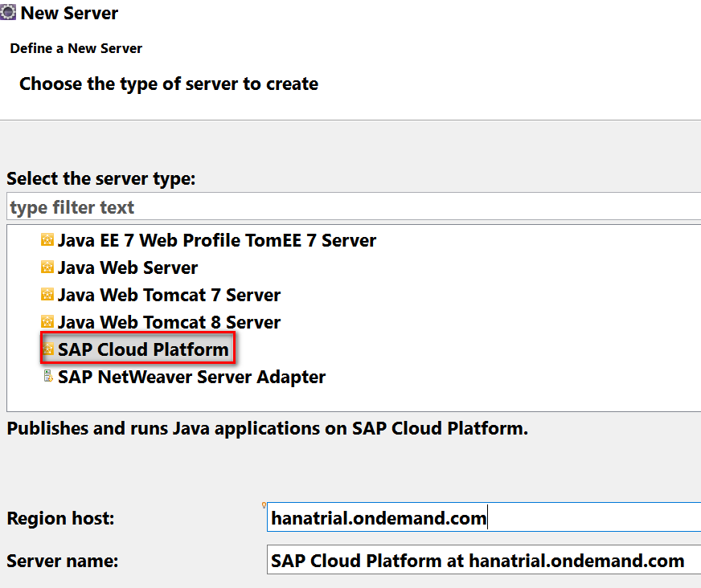Click in the Server name field
Viewport: 701px width, 588px height.
coord(484,561)
